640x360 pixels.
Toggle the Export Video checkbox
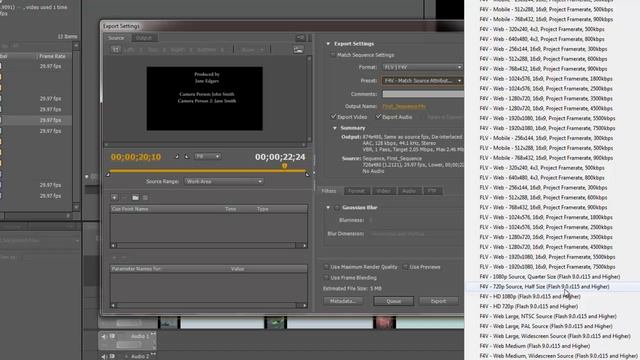333,117
